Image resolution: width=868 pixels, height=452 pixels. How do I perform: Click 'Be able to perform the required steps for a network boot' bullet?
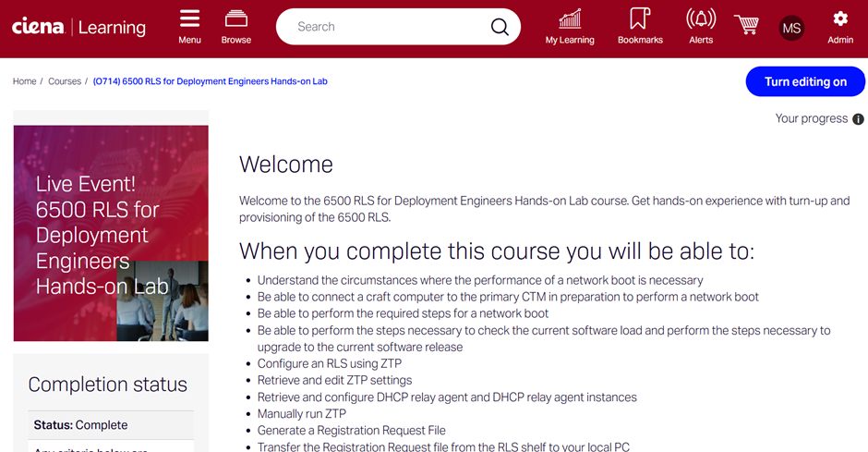point(403,313)
